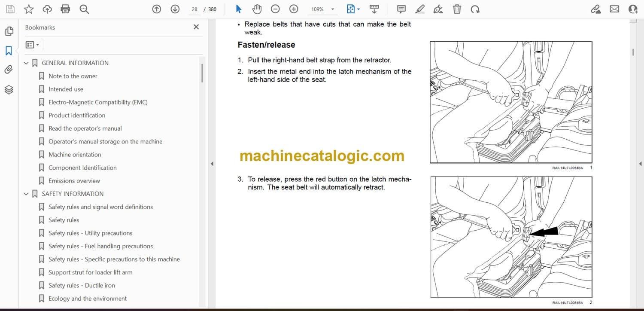Open the Machine orientation bookmark
This screenshot has height=311, width=644.
pos(75,155)
